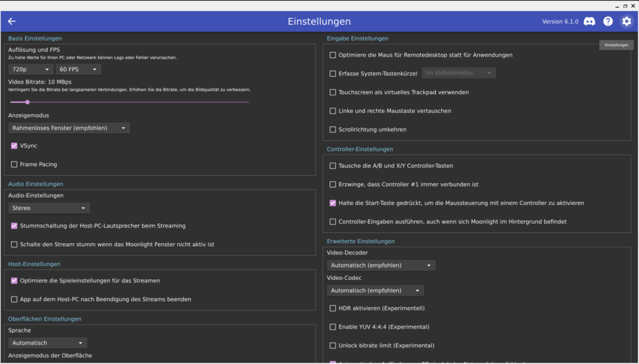
Task: Open the Sprache Automatisch dropdown
Action: (47, 343)
